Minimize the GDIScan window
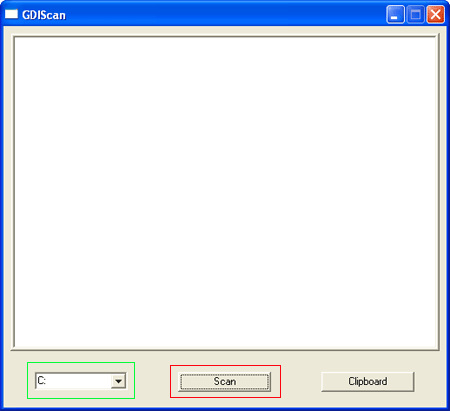Viewport: 450px width, 411px height. (x=395, y=15)
